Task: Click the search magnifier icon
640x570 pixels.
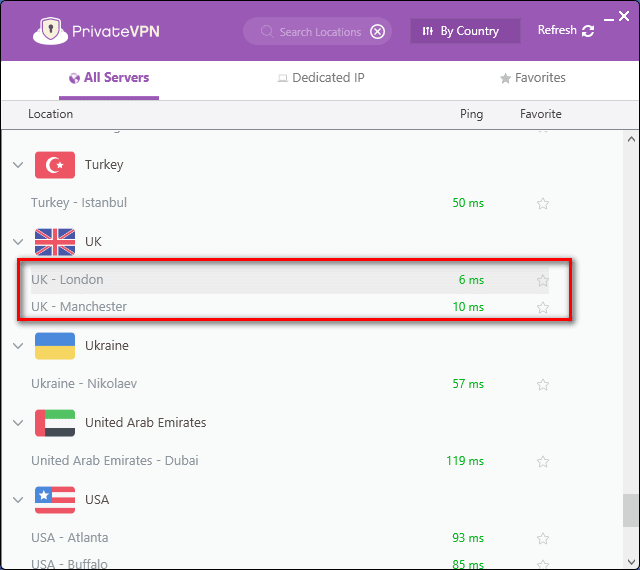Action: click(x=267, y=31)
